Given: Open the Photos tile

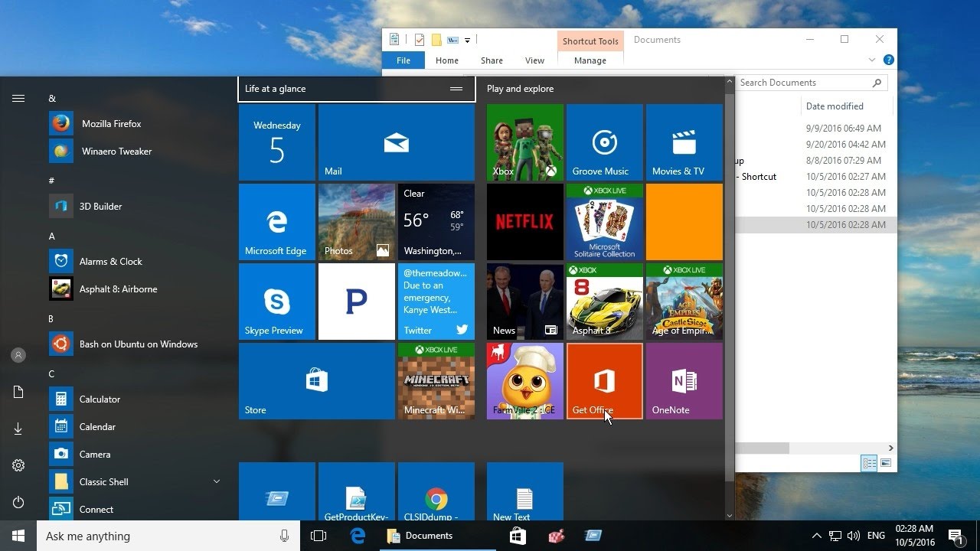Looking at the screenshot, I should [357, 222].
